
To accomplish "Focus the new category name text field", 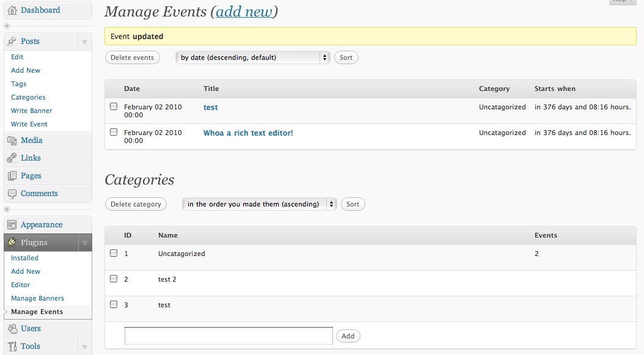I will coord(229,336).
